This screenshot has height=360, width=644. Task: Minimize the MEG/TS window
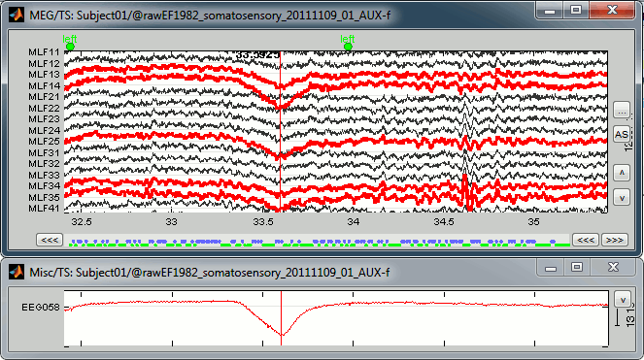click(550, 11)
